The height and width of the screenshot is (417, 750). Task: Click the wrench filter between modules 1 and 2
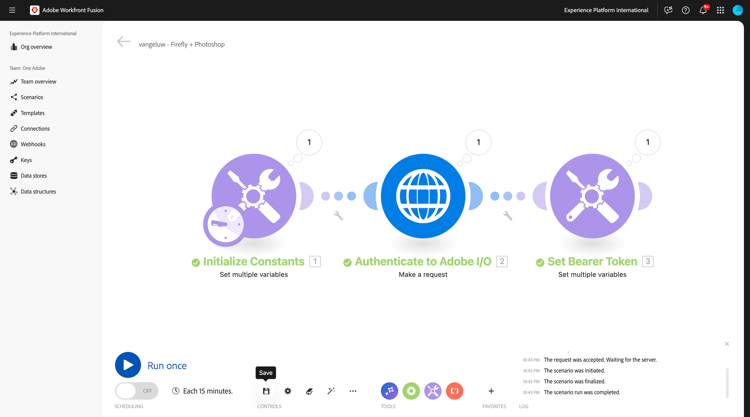pos(339,216)
